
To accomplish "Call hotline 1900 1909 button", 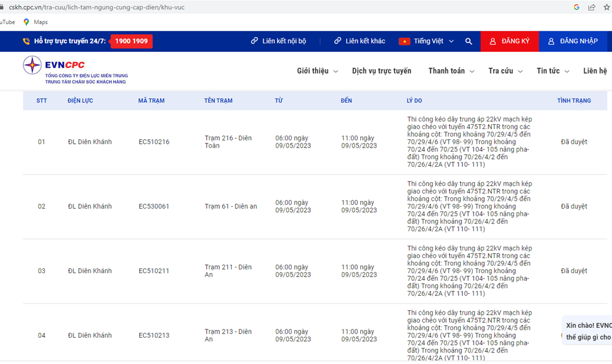I will (131, 41).
